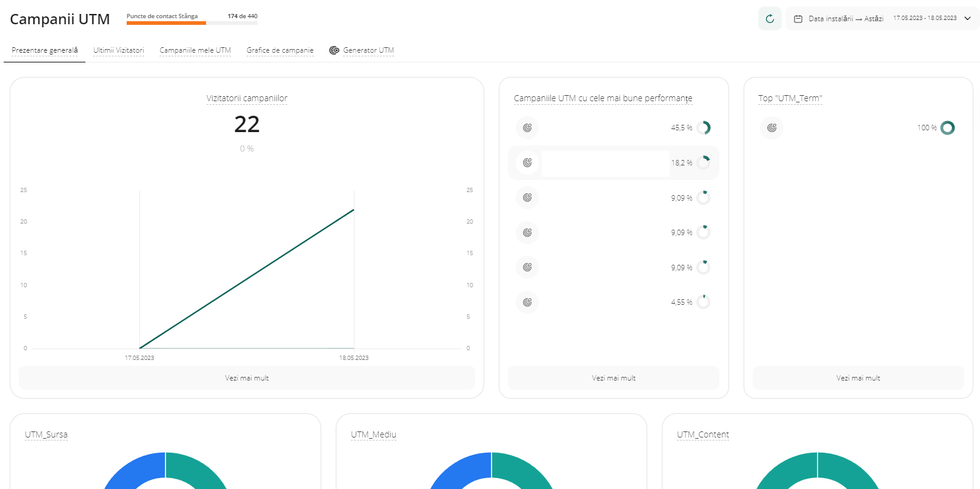This screenshot has height=489, width=980.
Task: Click the Generator UTM spiral icon
Action: (x=334, y=50)
